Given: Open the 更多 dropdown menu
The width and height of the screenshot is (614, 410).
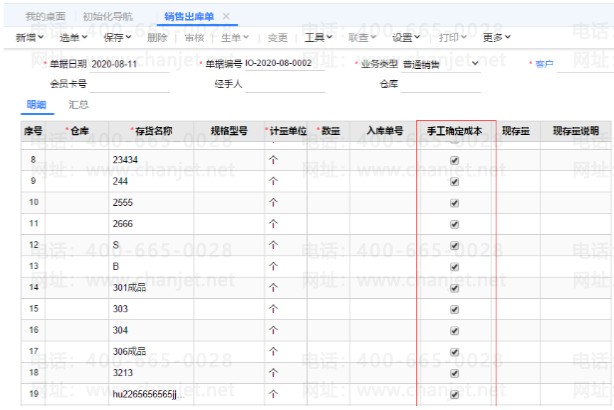Looking at the screenshot, I should coord(497,37).
